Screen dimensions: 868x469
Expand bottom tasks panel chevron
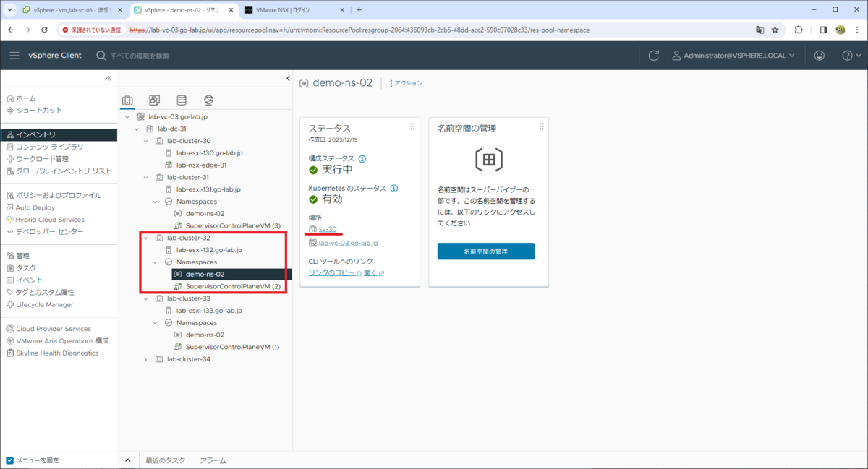pyautogui.click(x=127, y=460)
